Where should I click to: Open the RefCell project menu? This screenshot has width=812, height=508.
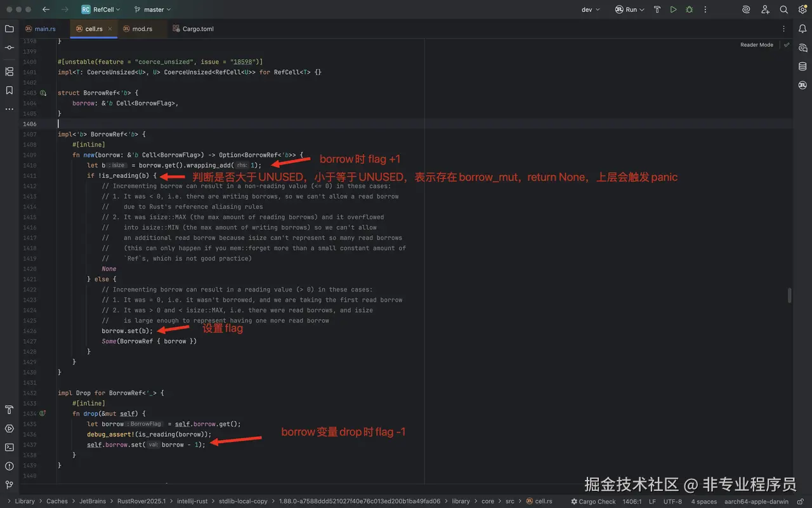(x=101, y=10)
